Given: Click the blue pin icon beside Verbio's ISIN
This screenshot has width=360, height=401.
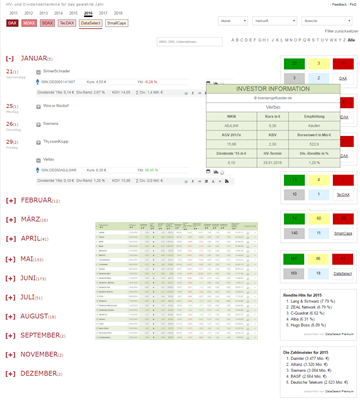Looking at the screenshot, I should (x=38, y=170).
